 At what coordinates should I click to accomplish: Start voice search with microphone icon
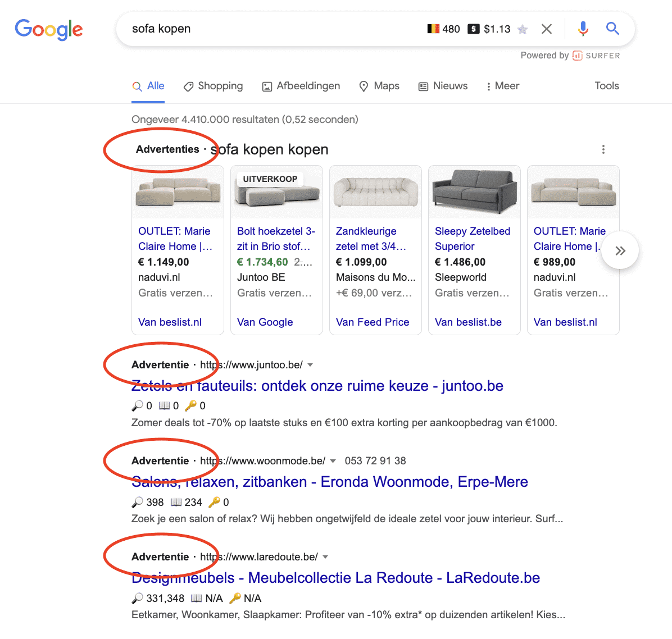583,29
